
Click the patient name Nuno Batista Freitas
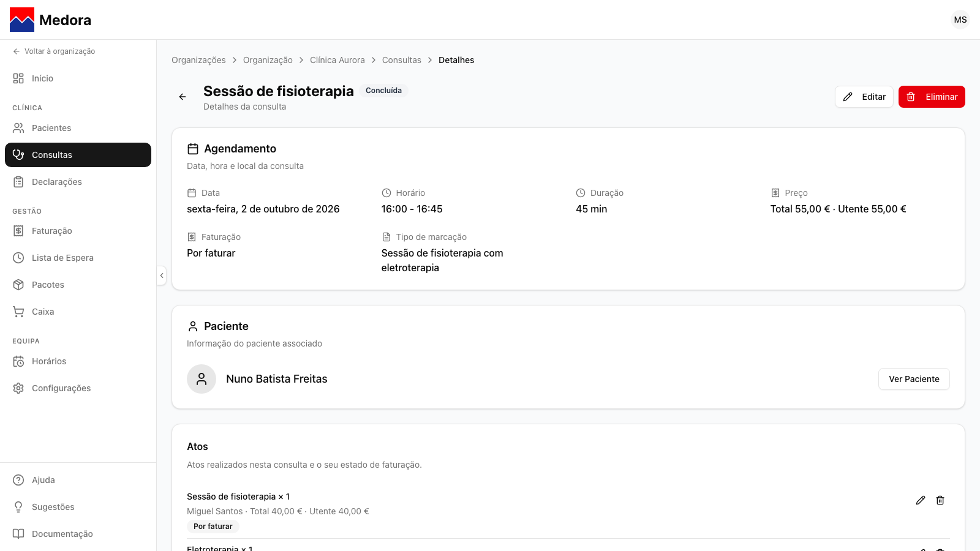click(x=277, y=379)
